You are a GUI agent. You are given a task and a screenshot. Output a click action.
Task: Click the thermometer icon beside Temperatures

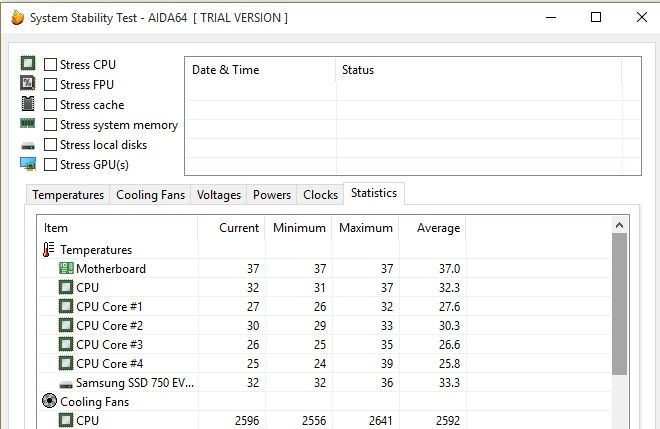(x=49, y=249)
